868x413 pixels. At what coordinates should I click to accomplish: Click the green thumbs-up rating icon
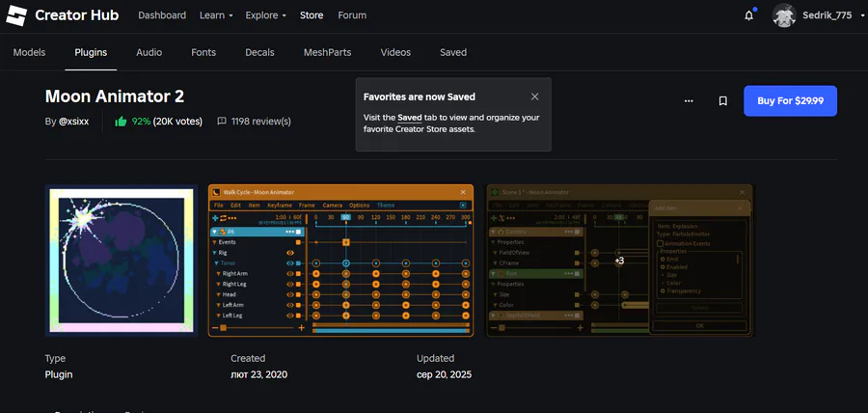tap(121, 121)
